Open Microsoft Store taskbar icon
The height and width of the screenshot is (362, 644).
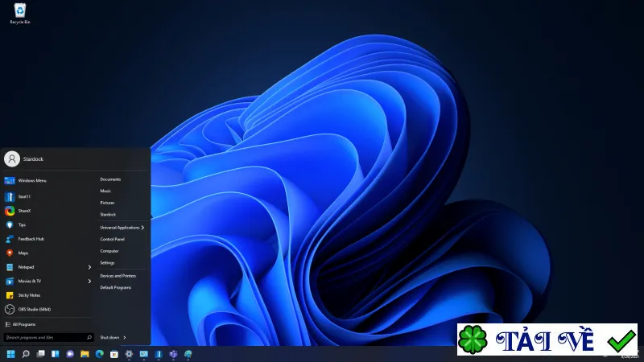click(114, 354)
